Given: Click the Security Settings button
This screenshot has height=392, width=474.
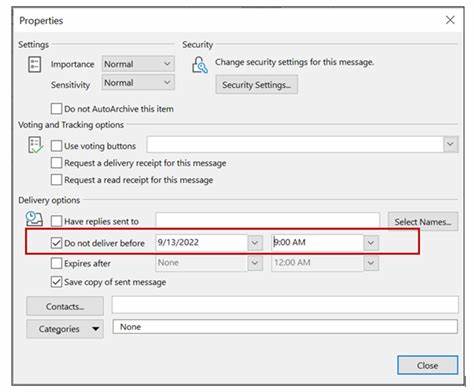Looking at the screenshot, I should tap(256, 85).
